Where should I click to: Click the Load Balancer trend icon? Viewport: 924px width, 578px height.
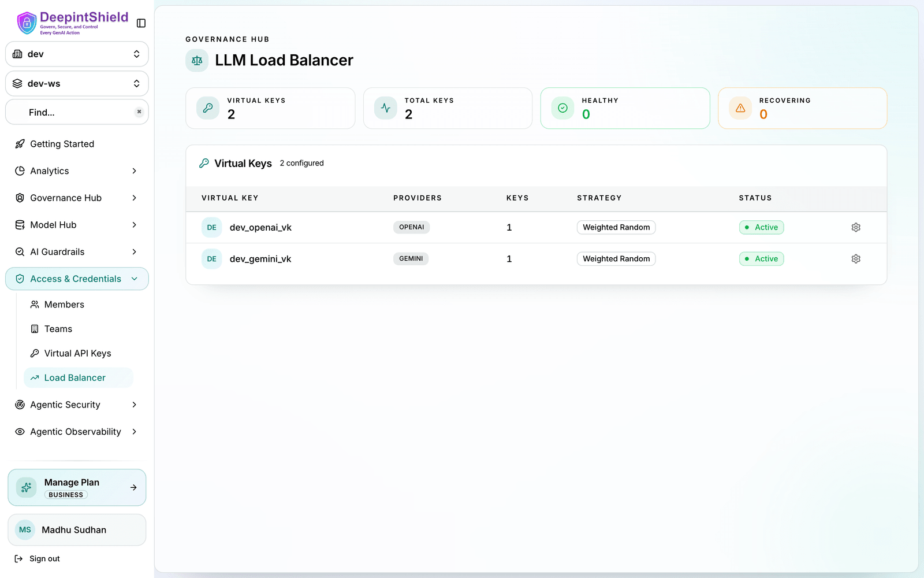click(x=35, y=378)
